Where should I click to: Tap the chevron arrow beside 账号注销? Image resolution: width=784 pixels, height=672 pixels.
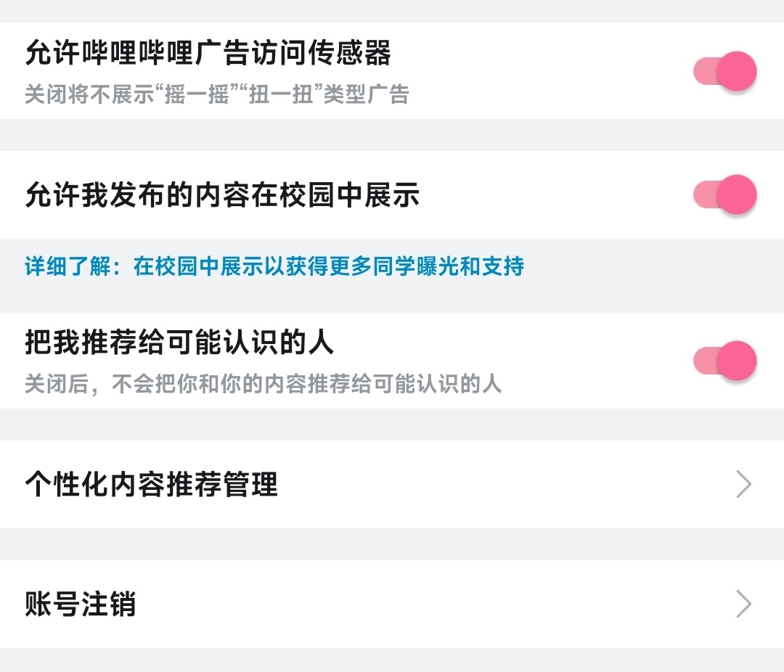tap(743, 604)
